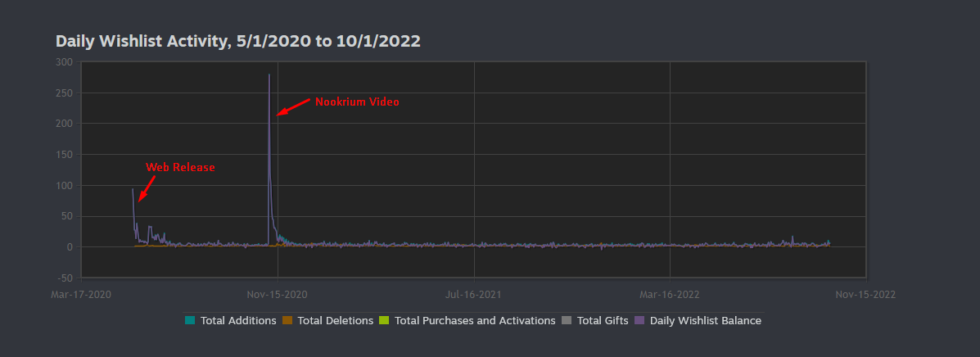Click the Nov-15-2020 x-axis date label
The image size is (980, 357).
point(278,295)
